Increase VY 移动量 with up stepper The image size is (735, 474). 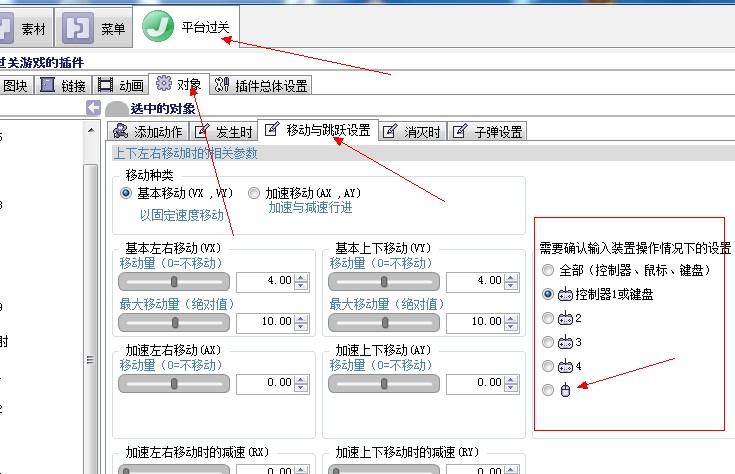[511, 278]
